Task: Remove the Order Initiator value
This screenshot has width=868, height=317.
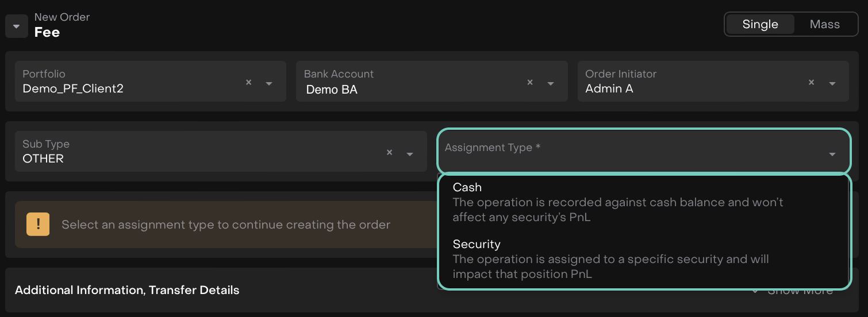Action: coord(811,83)
